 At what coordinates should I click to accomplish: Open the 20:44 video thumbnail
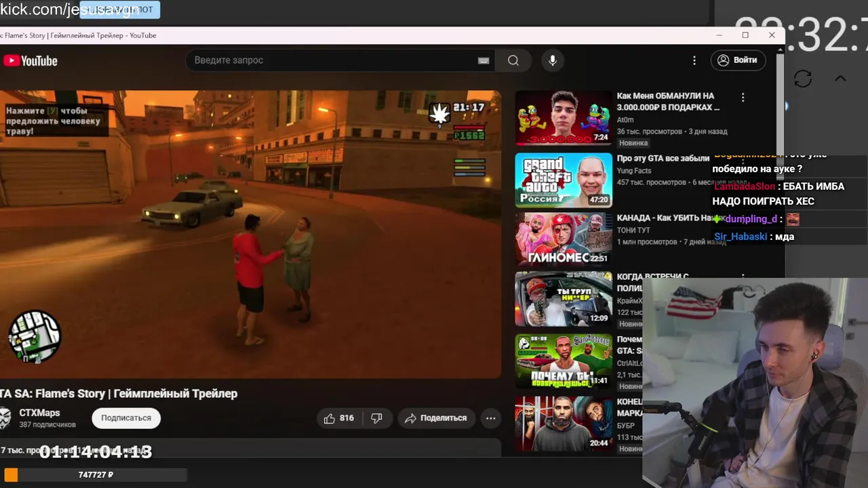pos(564,424)
